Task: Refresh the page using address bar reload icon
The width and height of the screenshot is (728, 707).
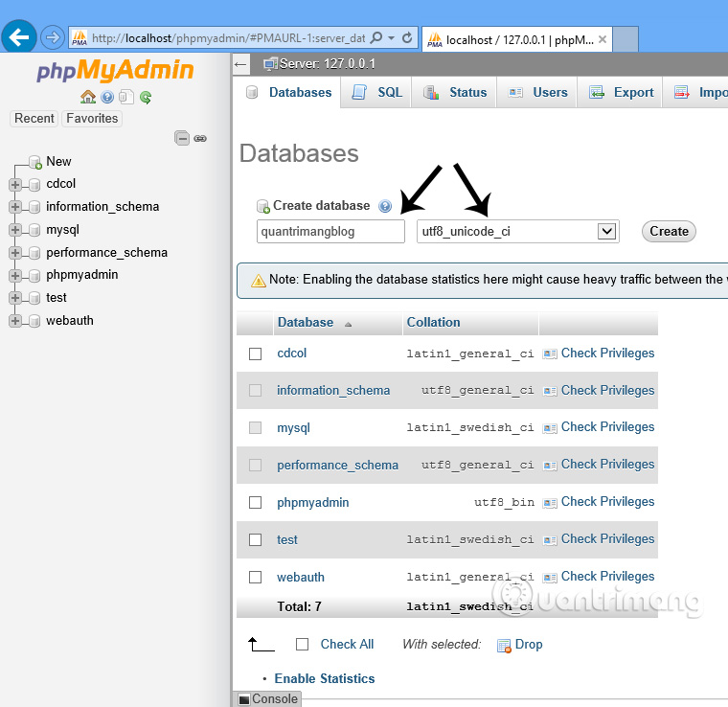Action: click(407, 37)
